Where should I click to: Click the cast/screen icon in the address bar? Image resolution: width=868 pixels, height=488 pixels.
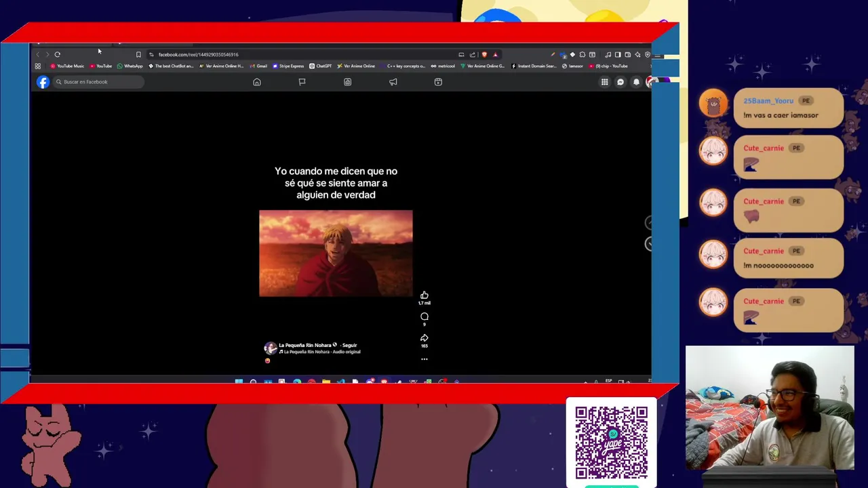click(x=461, y=54)
